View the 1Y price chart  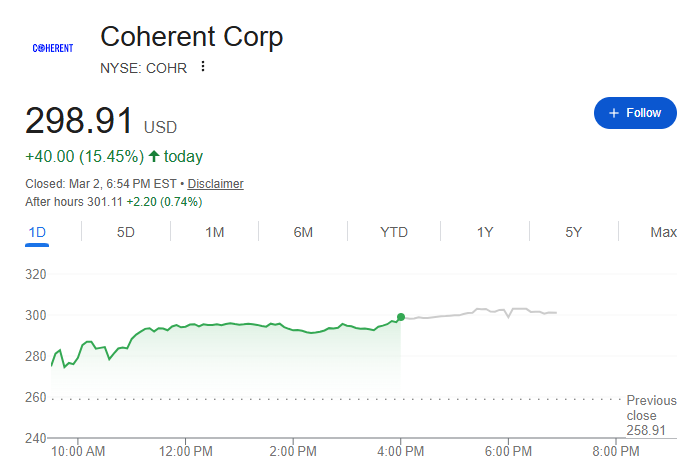coord(485,232)
